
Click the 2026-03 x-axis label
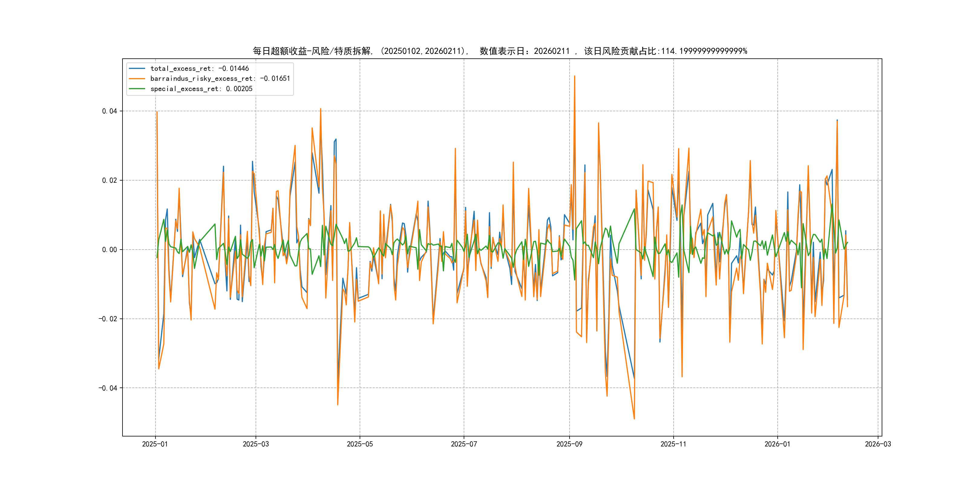(878, 444)
